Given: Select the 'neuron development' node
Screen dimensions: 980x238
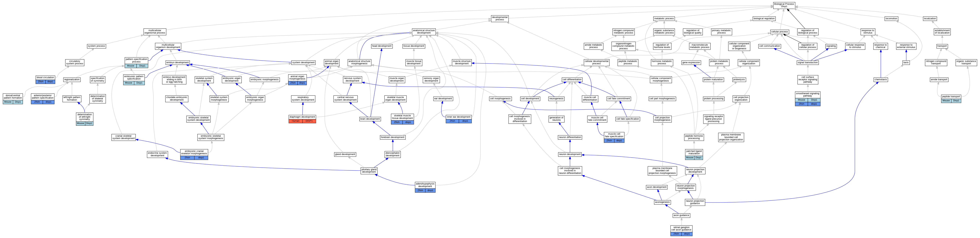Looking at the screenshot, I should (x=570, y=154).
